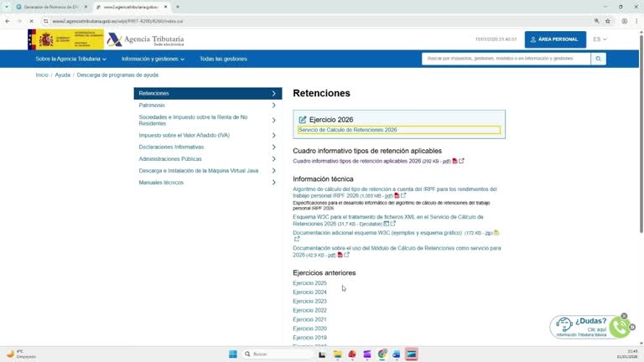Viewport: 644px width, 362px height.
Task: Switch to Generador de Números tab
Action: [x=51, y=7]
